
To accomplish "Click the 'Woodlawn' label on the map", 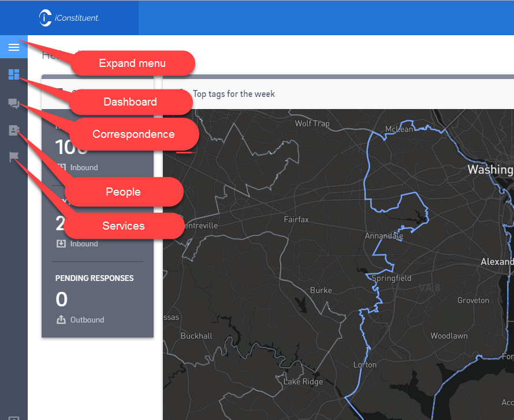I will tap(449, 336).
